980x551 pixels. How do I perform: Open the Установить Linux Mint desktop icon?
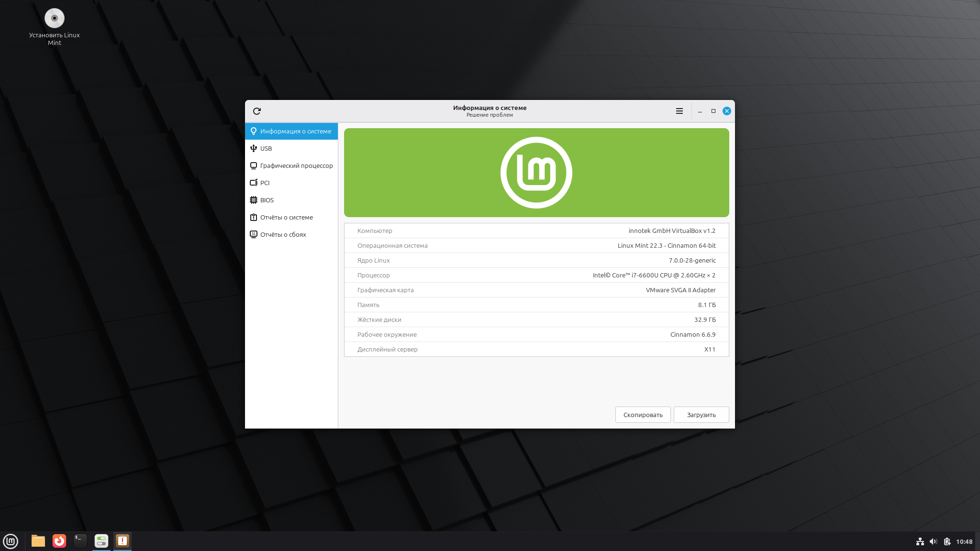[55, 27]
